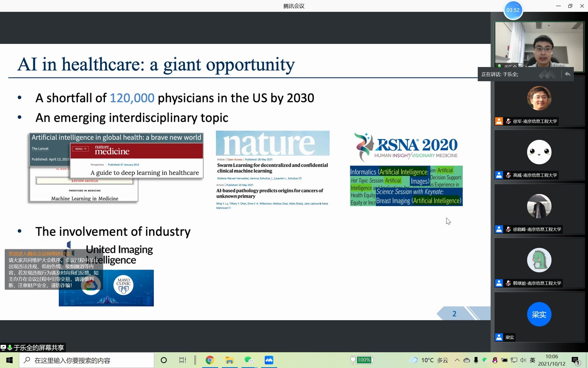Click muted mic icon beside 徐军-南京信息工程大学
Image resolution: width=588 pixels, height=368 pixels.
[508, 121]
